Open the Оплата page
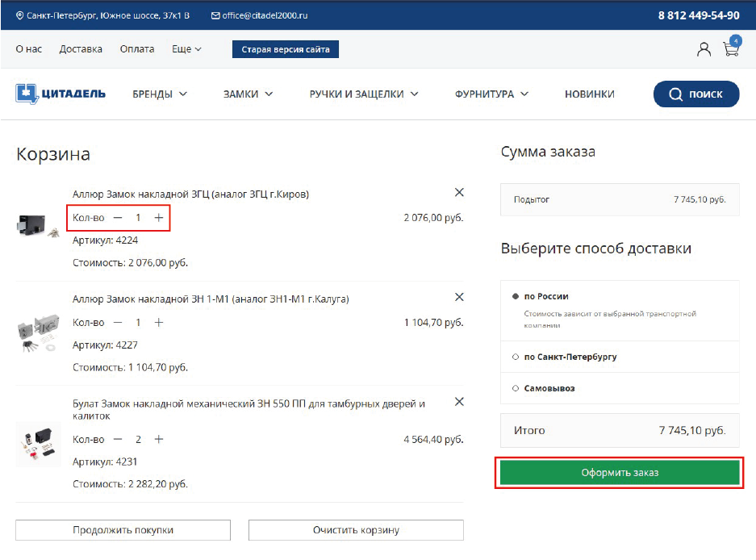Image resolution: width=756 pixels, height=560 pixels. point(137,49)
